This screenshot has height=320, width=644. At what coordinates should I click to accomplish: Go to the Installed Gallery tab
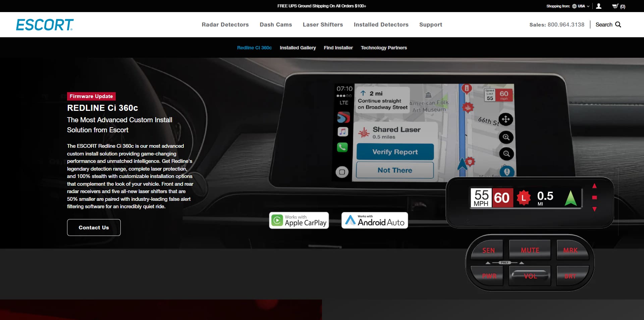(x=298, y=48)
